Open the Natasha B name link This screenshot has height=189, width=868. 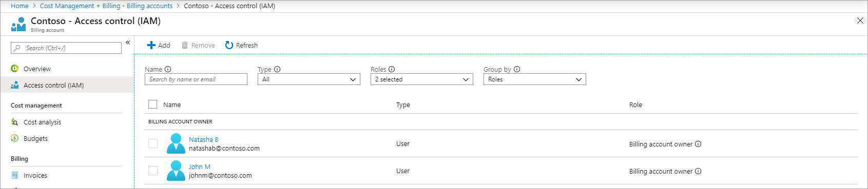coord(204,139)
